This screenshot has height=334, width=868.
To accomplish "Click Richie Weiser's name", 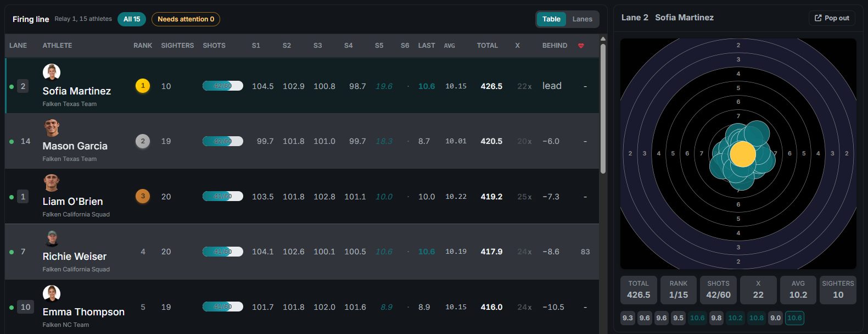I will [75, 257].
